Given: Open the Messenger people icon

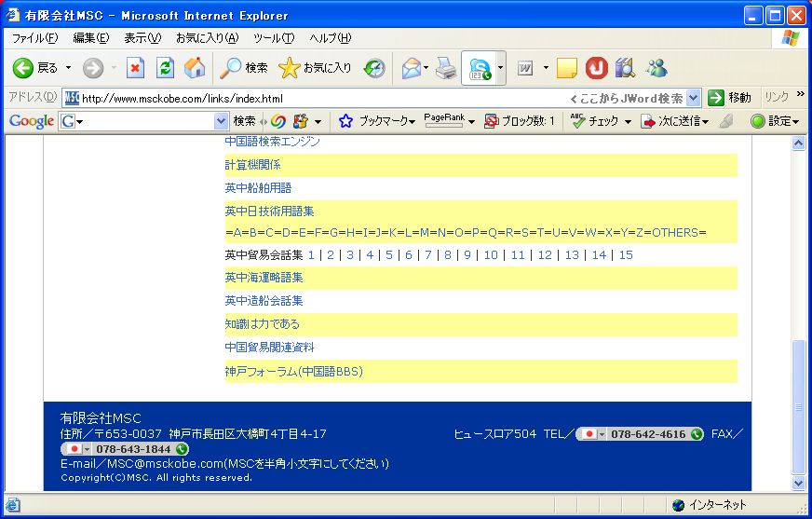Looking at the screenshot, I should coord(656,68).
